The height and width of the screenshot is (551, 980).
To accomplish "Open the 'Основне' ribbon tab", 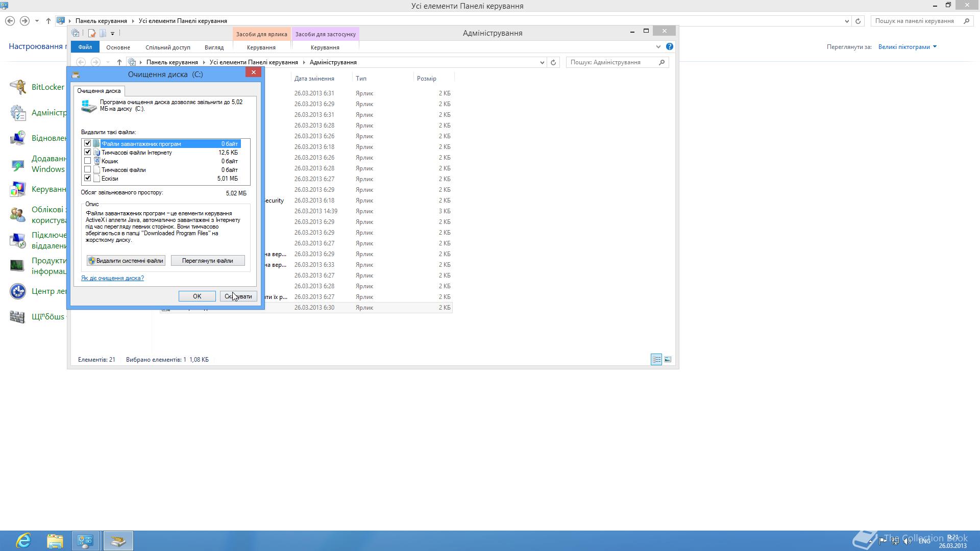I will point(118,47).
